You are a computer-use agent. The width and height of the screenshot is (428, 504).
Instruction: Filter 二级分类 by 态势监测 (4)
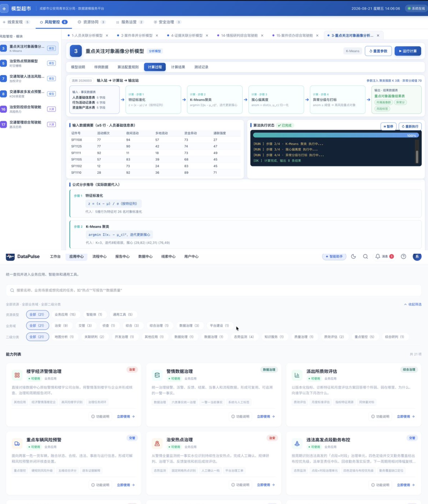[x=243, y=337]
